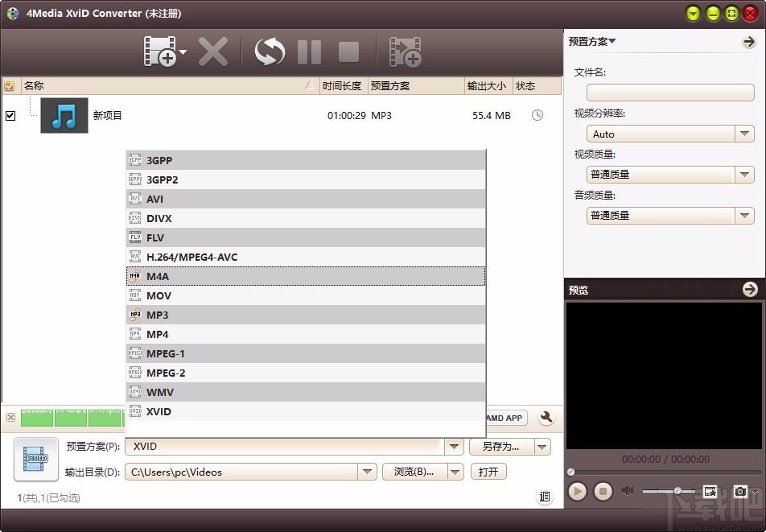Click the preview Play button
The image size is (766, 532).
point(578,491)
